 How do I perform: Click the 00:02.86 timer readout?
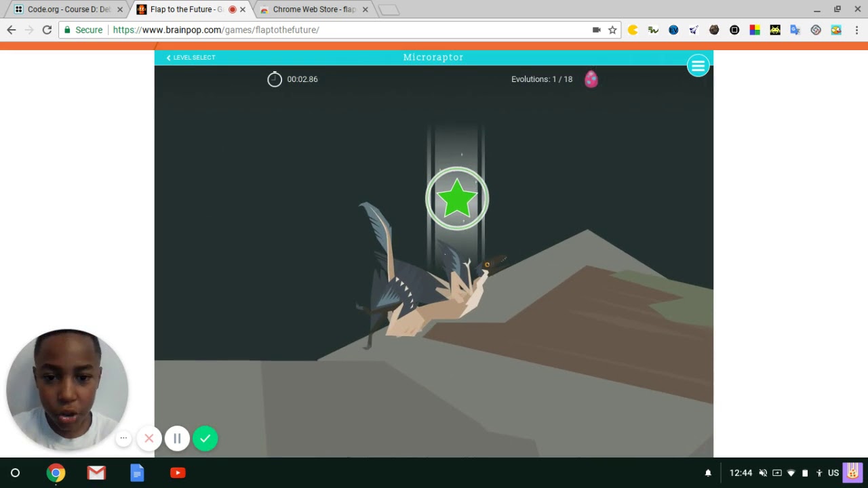click(302, 79)
